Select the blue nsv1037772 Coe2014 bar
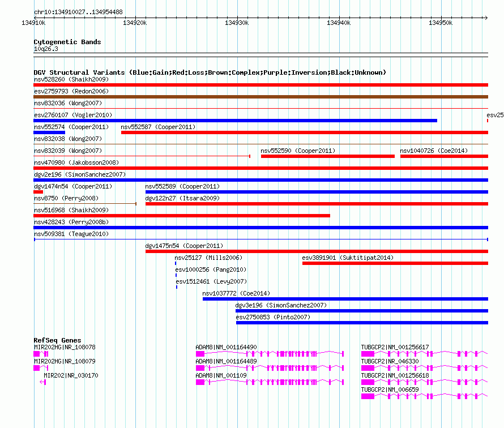The image size is (504, 428). tap(345, 299)
